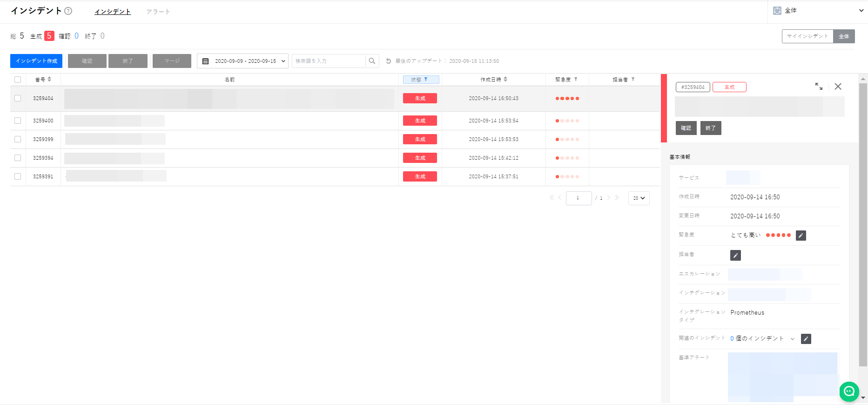Check the box for incident 3259404

coord(18,98)
